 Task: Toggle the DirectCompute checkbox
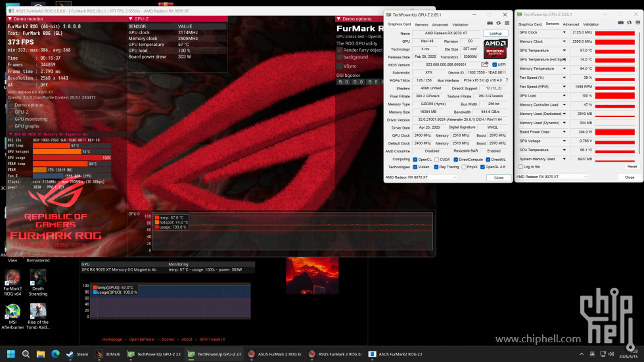tap(456, 160)
